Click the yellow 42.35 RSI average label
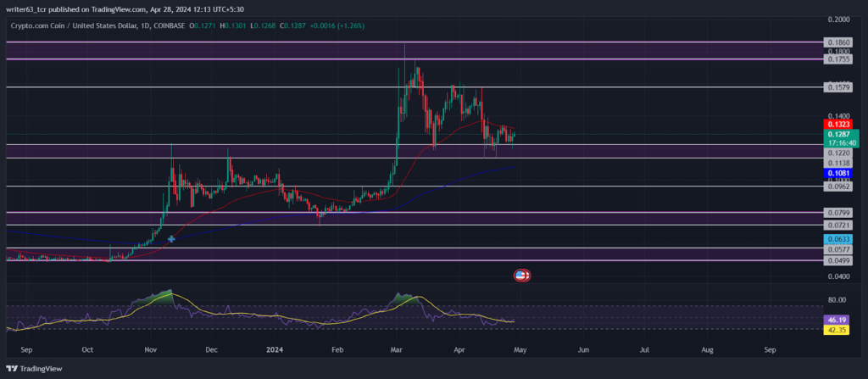Image resolution: width=868 pixels, height=379 pixels. 837,330
